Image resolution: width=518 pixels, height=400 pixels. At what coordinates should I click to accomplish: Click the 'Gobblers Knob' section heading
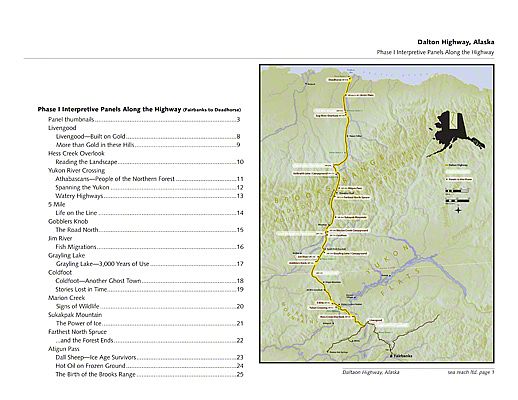[x=68, y=221]
